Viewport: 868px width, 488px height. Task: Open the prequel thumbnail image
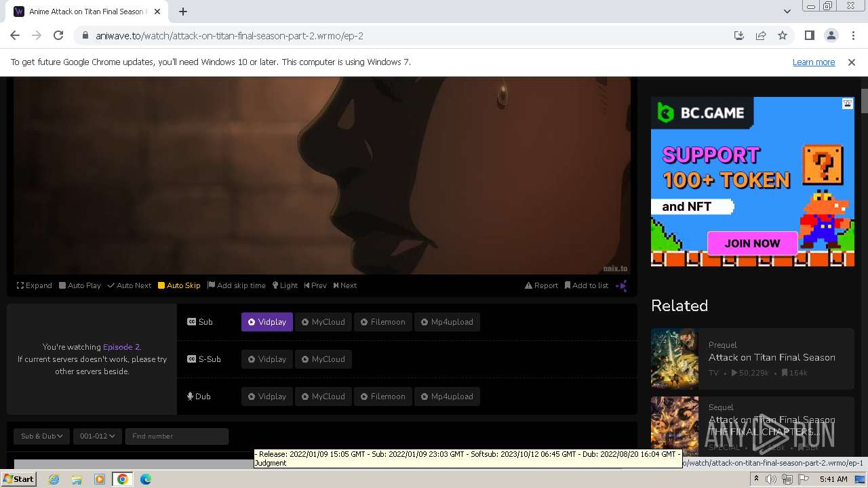click(675, 358)
